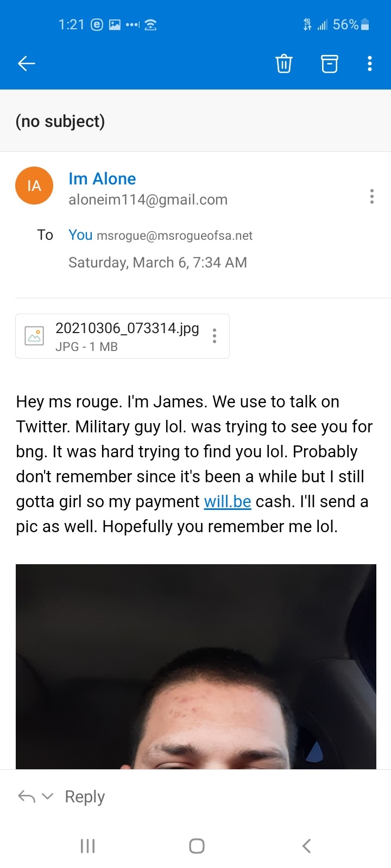Tap the JPG attachment image icon

tap(34, 336)
